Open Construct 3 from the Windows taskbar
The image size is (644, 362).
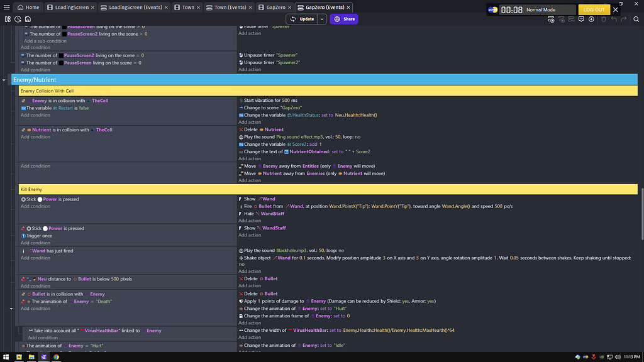point(43,357)
